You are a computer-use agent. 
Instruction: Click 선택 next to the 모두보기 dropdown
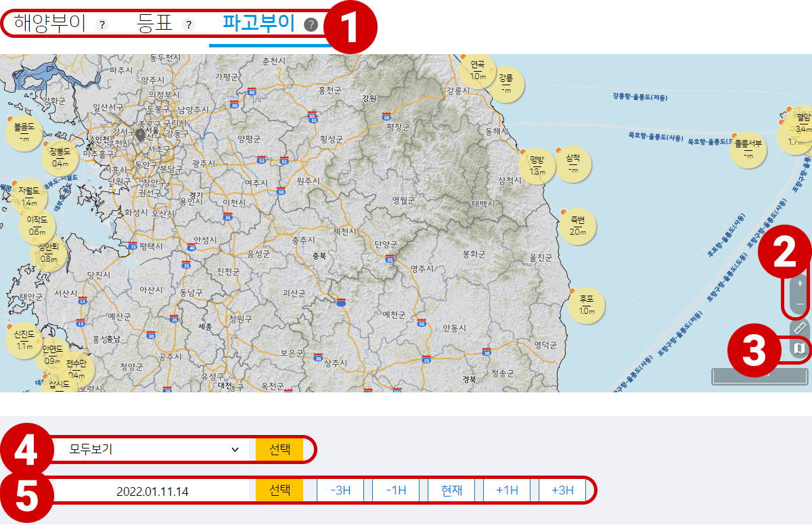[x=279, y=449]
